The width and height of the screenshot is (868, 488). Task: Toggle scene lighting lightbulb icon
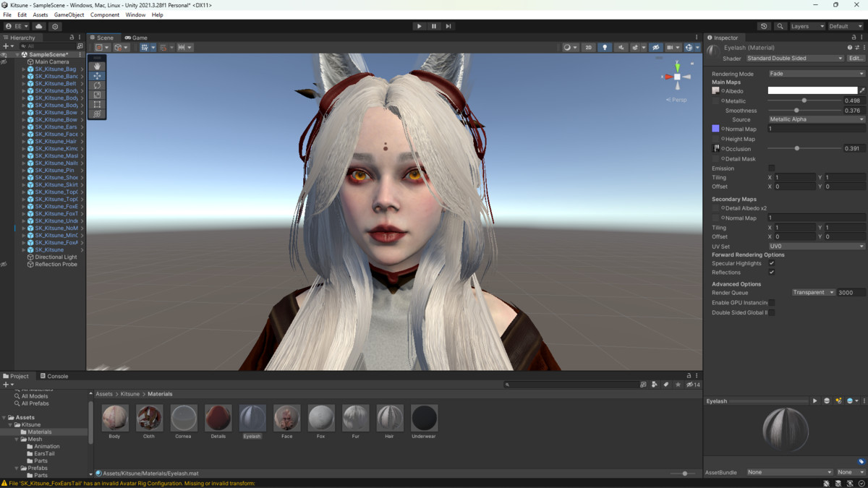point(605,48)
